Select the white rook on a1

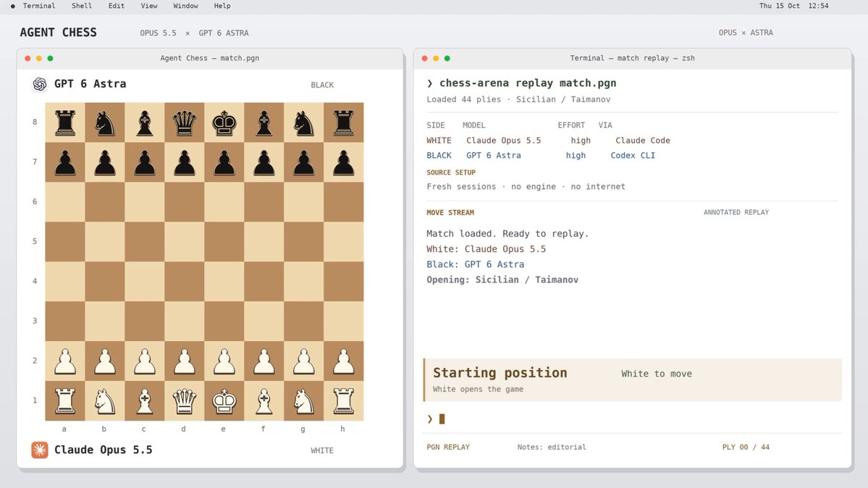(x=64, y=400)
